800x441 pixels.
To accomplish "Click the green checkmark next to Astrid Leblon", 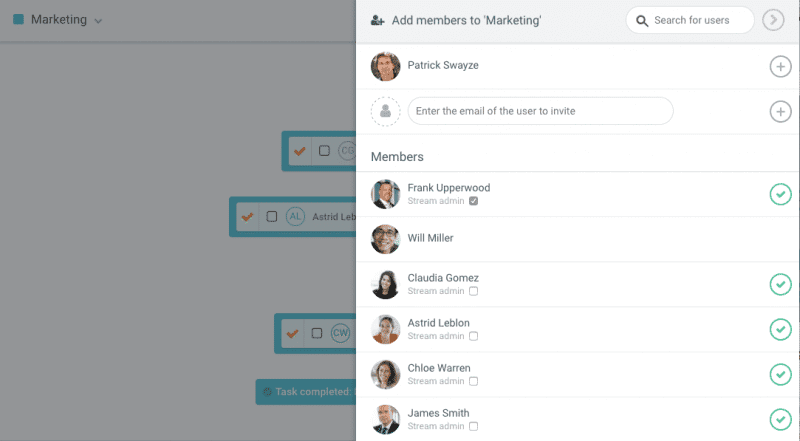I will tap(780, 329).
